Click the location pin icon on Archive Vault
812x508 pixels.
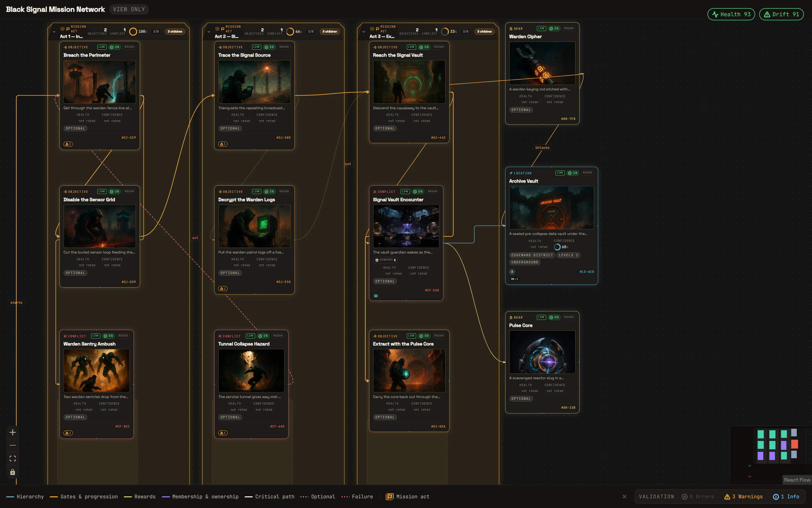coord(511,173)
